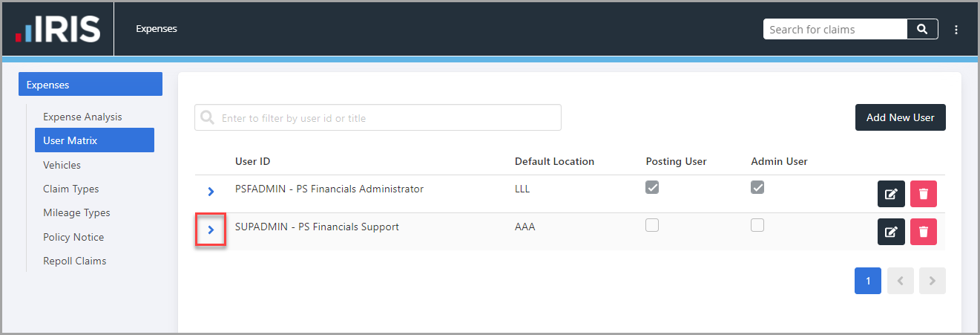Toggle Admin User checkbox for SUPADMIN
The image size is (980, 335).
tap(757, 225)
